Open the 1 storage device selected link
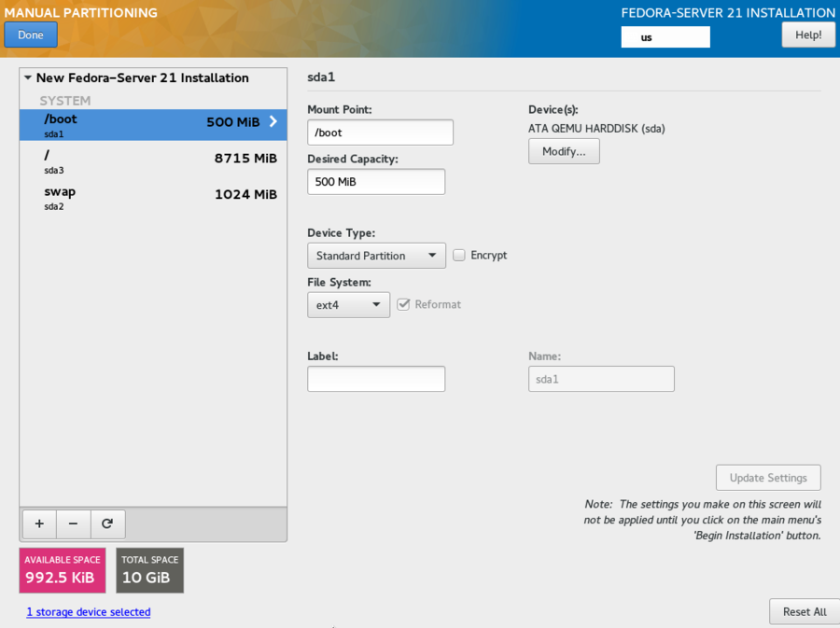The height and width of the screenshot is (628, 840). click(x=89, y=612)
